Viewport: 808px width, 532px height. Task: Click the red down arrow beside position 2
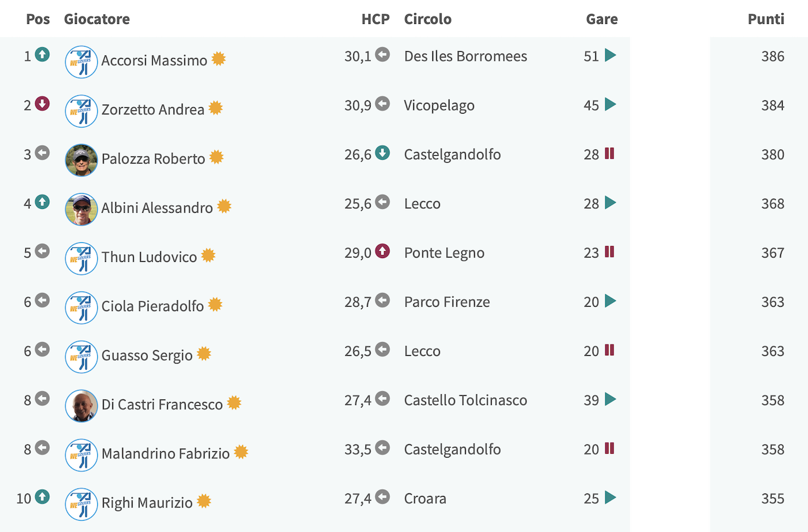pyautogui.click(x=42, y=103)
